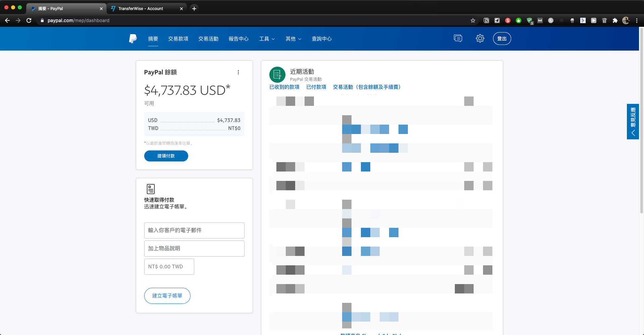Select the 摘要 navigation tab

pos(153,39)
